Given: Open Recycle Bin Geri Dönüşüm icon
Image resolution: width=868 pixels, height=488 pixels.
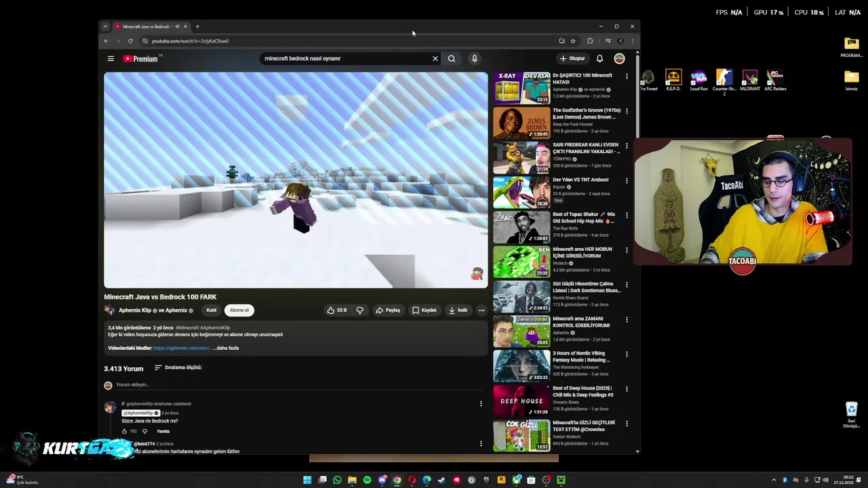Looking at the screenshot, I should 852,415.
